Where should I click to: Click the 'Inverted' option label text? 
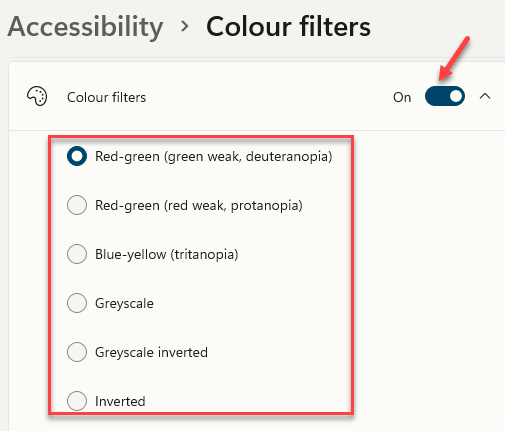pyautogui.click(x=120, y=401)
